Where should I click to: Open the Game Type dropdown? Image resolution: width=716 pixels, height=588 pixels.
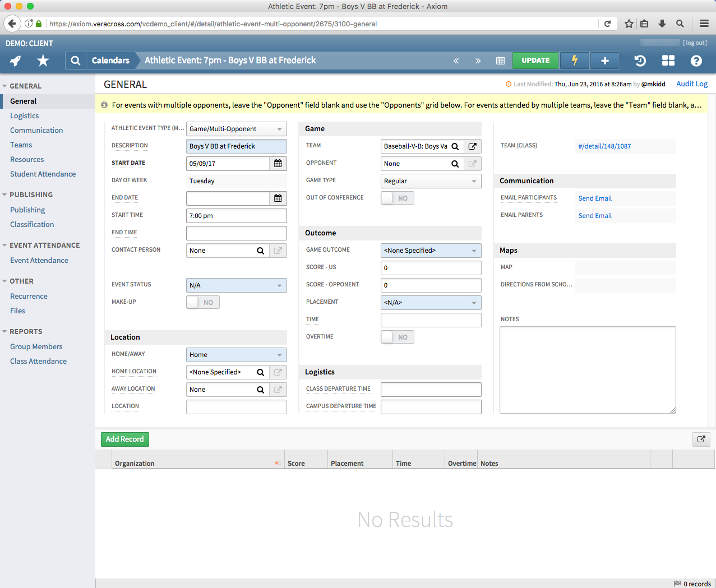tap(431, 181)
